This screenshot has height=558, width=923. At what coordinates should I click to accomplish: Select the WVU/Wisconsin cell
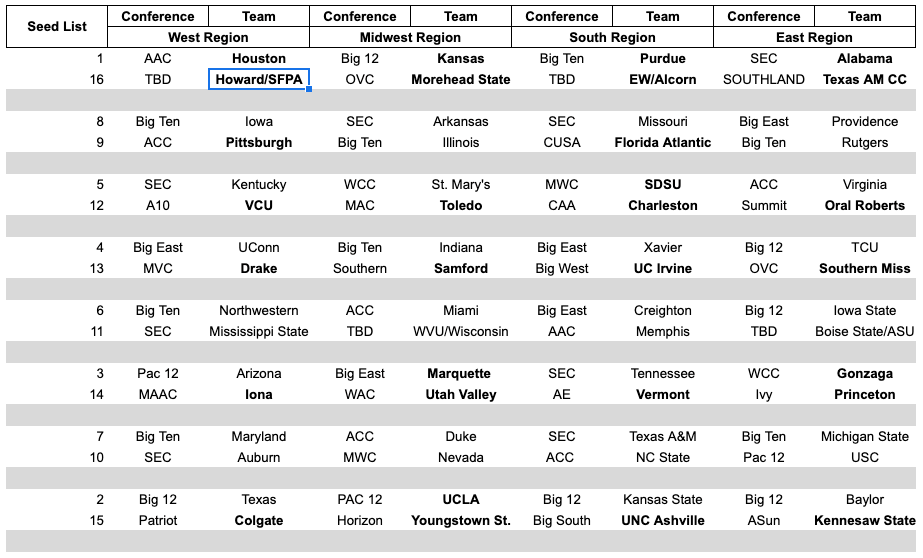point(461,332)
